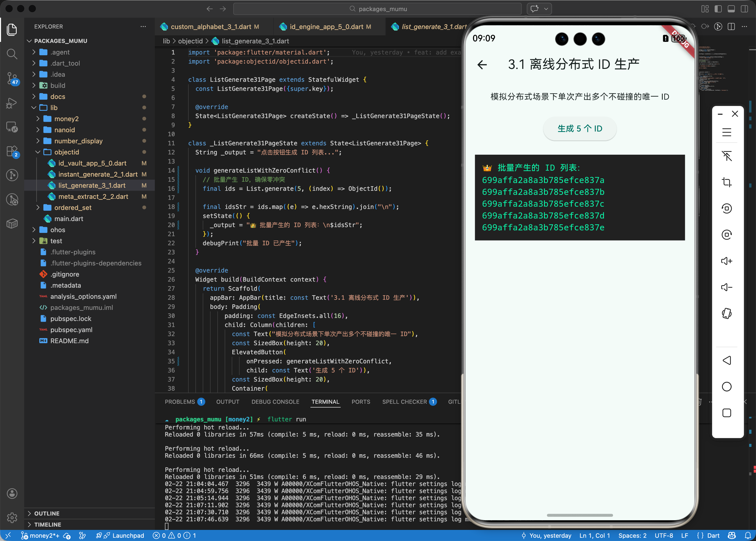Expand the OUTLINE section
756x541 pixels.
pos(47,513)
